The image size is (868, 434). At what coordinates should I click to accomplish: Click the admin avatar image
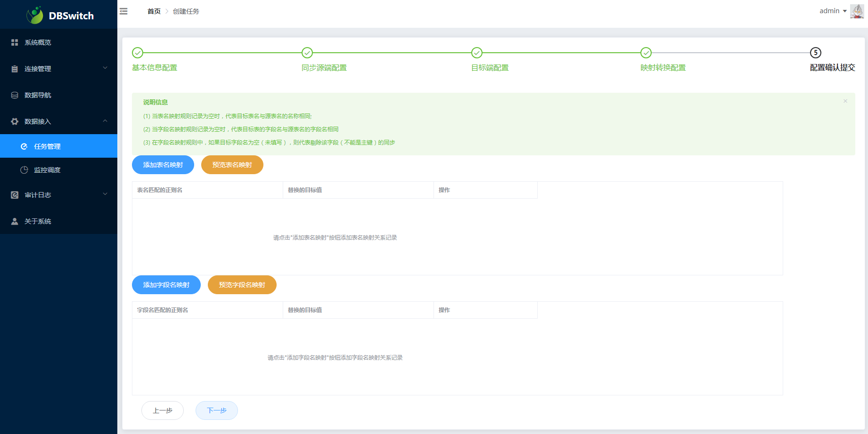[x=856, y=11]
